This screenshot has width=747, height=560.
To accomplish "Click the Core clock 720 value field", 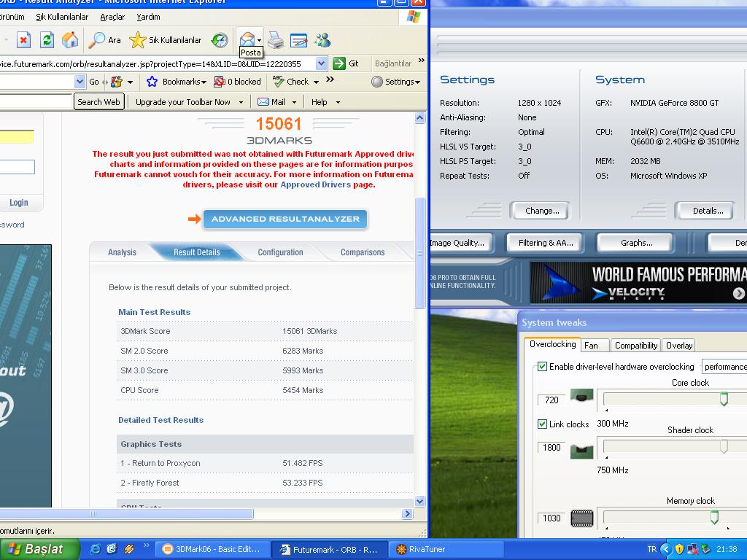I will coord(551,400).
